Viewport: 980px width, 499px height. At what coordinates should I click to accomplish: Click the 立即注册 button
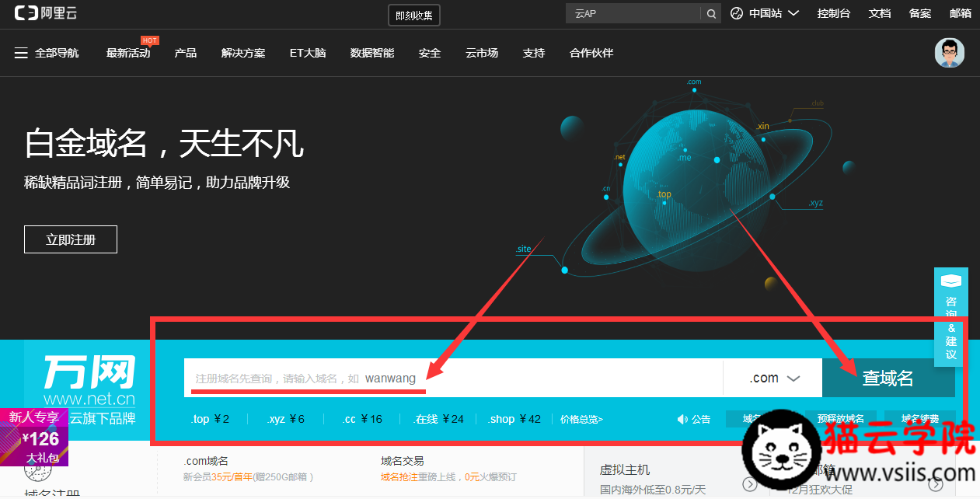(x=71, y=239)
